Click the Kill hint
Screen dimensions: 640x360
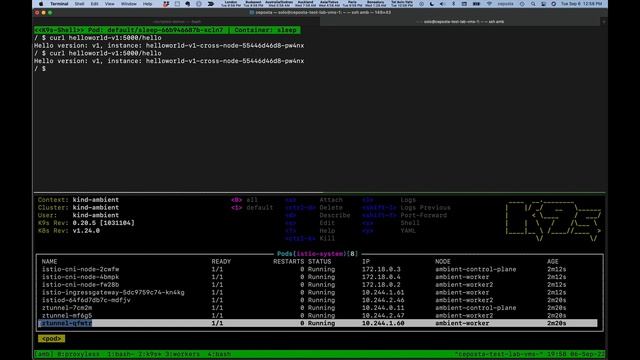pyautogui.click(x=327, y=238)
